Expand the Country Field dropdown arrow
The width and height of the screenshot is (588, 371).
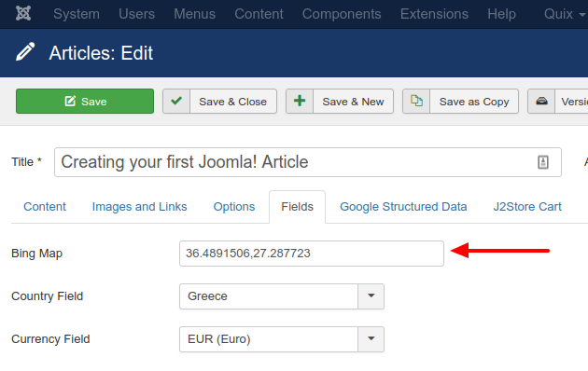coord(371,296)
